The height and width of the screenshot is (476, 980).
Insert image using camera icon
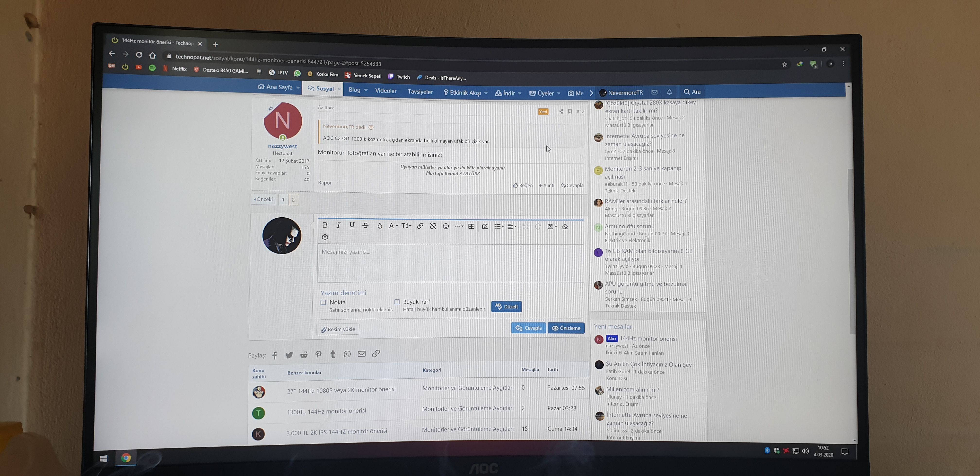click(x=485, y=227)
